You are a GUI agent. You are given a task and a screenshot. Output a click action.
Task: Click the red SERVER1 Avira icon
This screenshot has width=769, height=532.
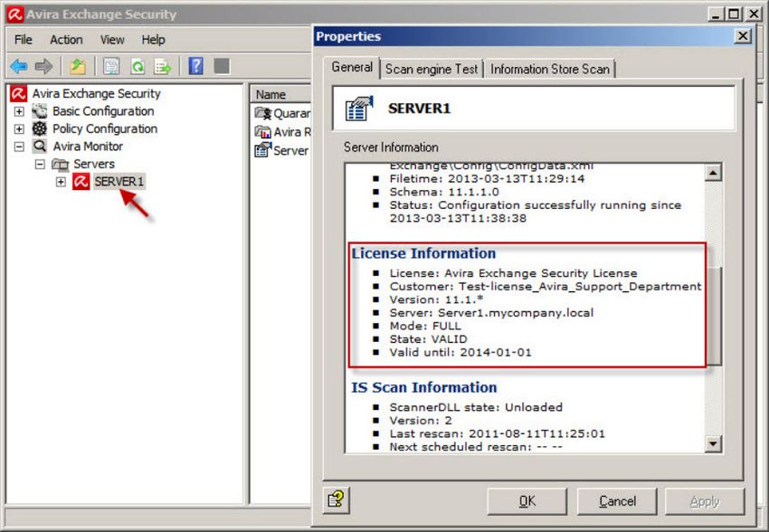pyautogui.click(x=81, y=182)
